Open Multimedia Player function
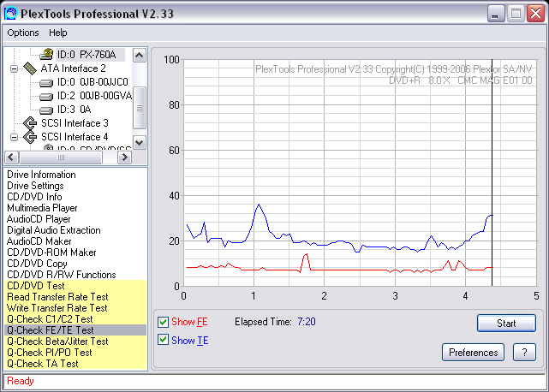The height and width of the screenshot is (392, 549). pos(42,208)
